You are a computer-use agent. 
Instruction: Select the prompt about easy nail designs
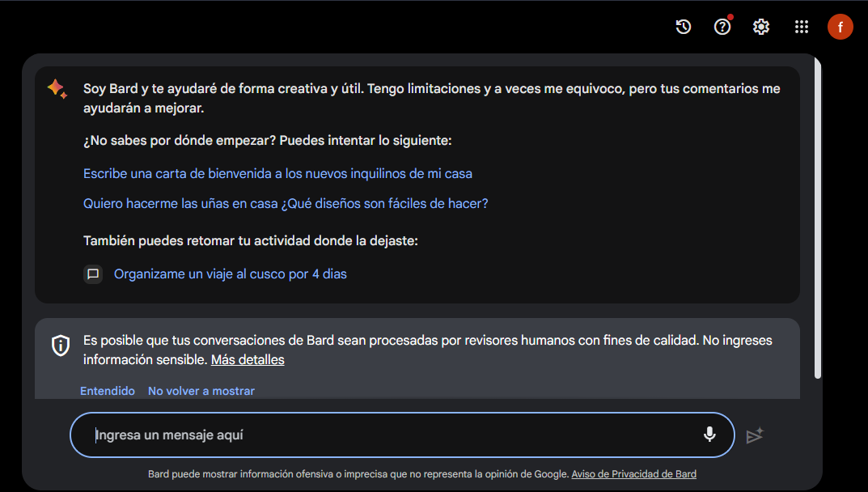pyautogui.click(x=286, y=203)
